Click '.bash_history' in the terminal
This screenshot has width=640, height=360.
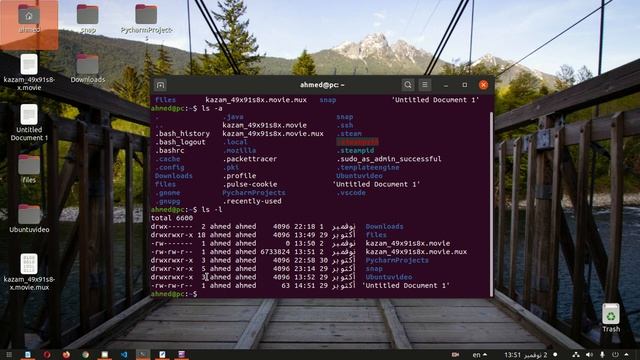(x=182, y=133)
